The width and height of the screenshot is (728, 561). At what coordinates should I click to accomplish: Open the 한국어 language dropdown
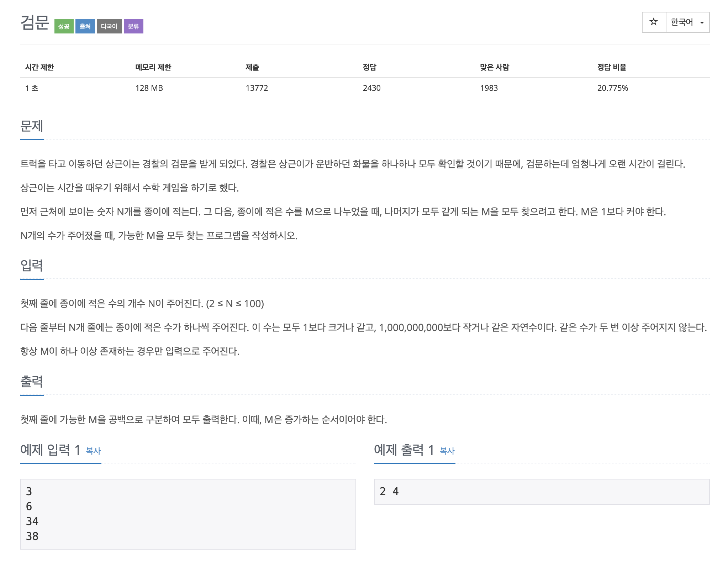click(x=682, y=22)
